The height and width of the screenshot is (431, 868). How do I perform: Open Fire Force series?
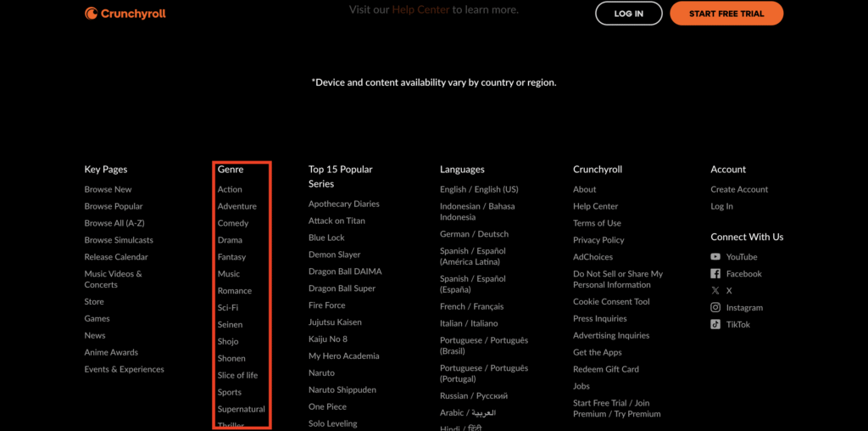pos(326,305)
